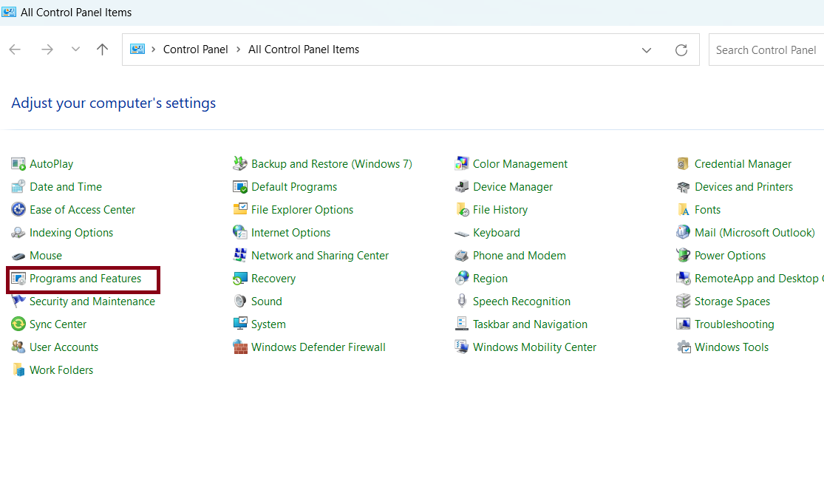Viewport: 824px width, 504px height.
Task: Select All Control Panel Items breadcrumb
Action: (304, 50)
